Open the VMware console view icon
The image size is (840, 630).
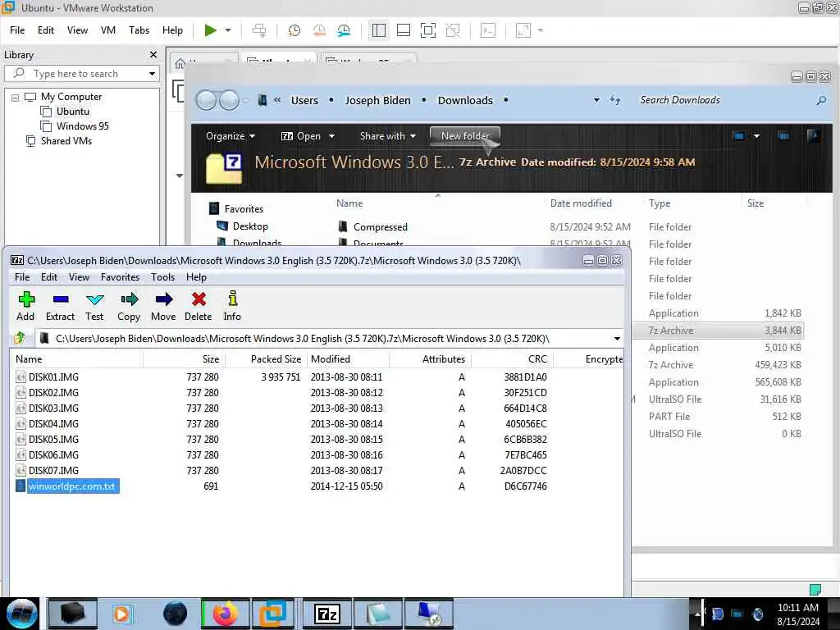(x=487, y=30)
